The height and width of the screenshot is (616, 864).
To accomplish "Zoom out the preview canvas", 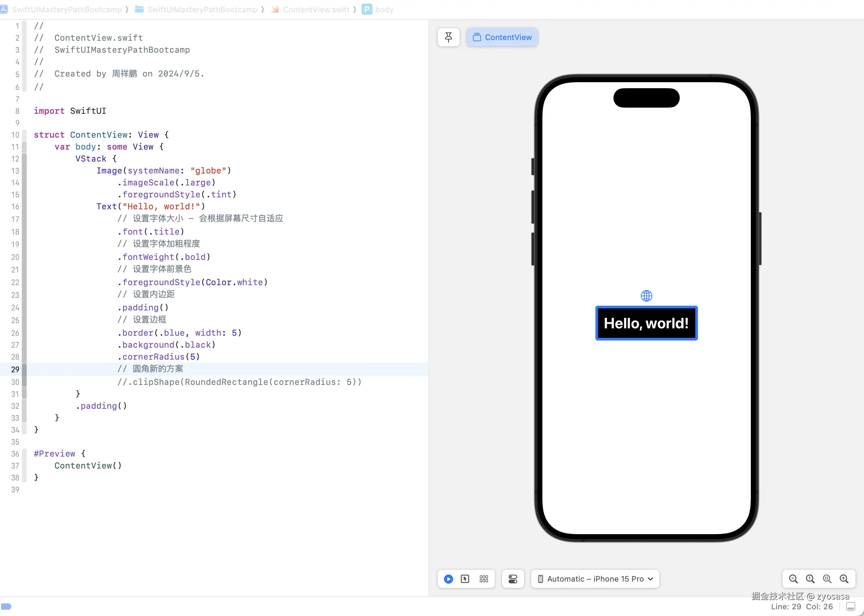I will [x=793, y=579].
